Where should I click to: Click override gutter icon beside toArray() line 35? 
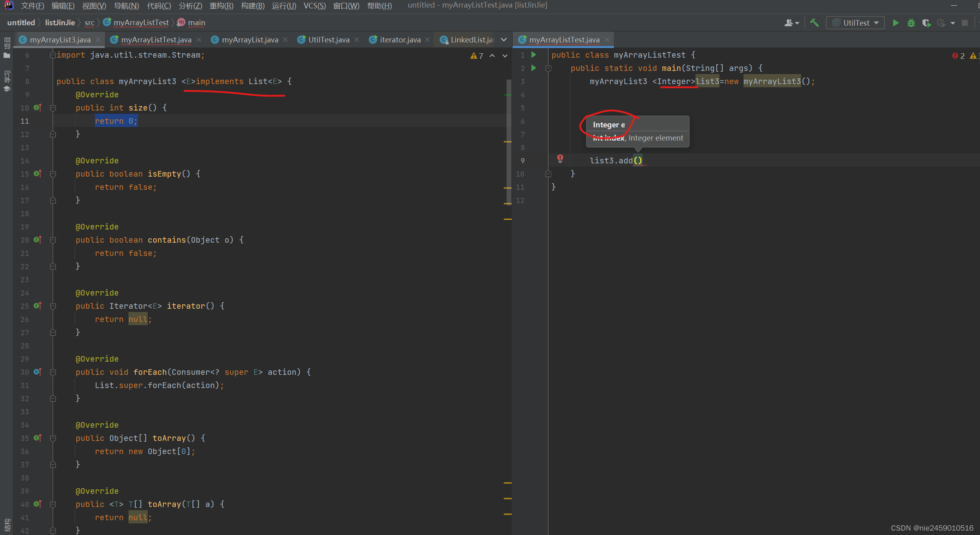pos(38,438)
